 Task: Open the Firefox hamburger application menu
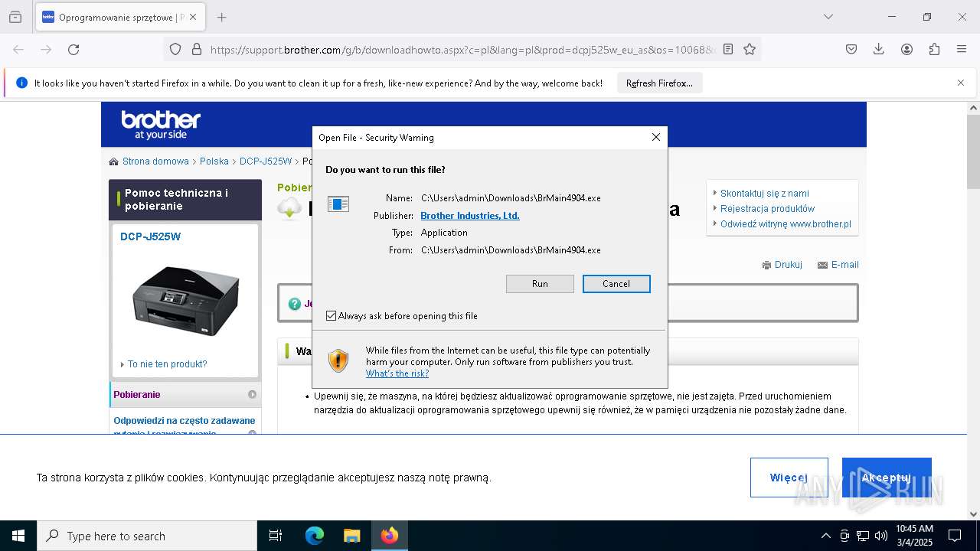coord(962,49)
